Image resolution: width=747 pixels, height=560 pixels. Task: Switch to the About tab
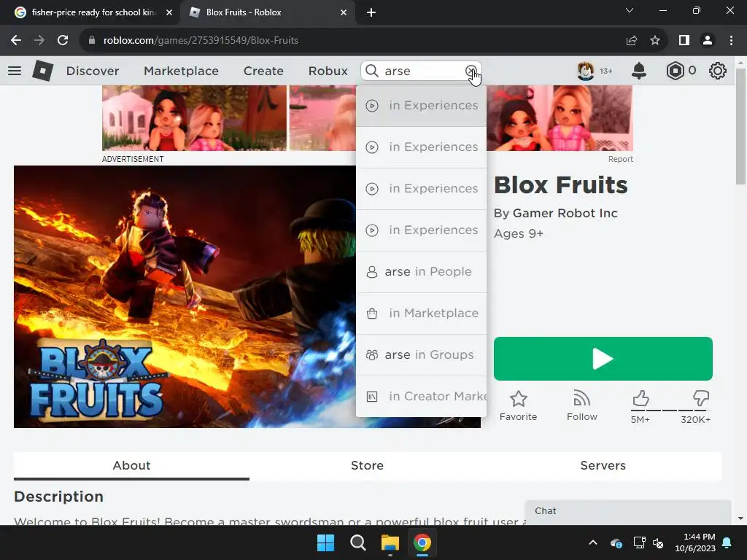coord(131,465)
